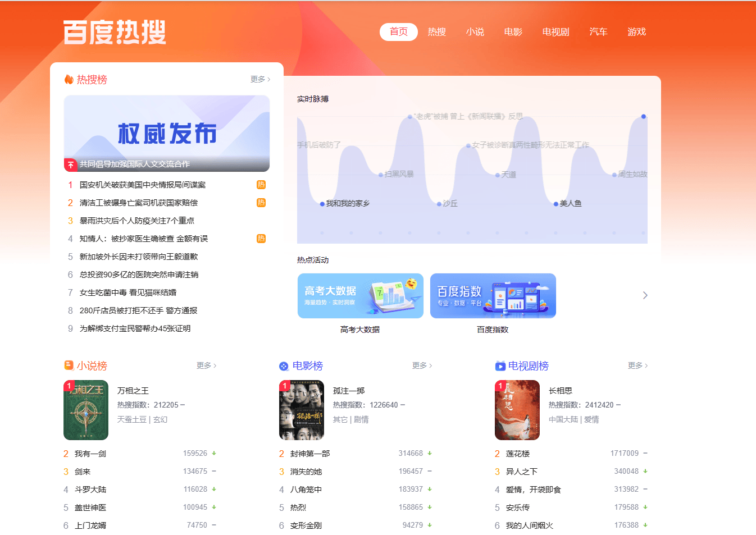Click the 小说榜 book icon
This screenshot has height=535, width=756.
[x=69, y=365]
